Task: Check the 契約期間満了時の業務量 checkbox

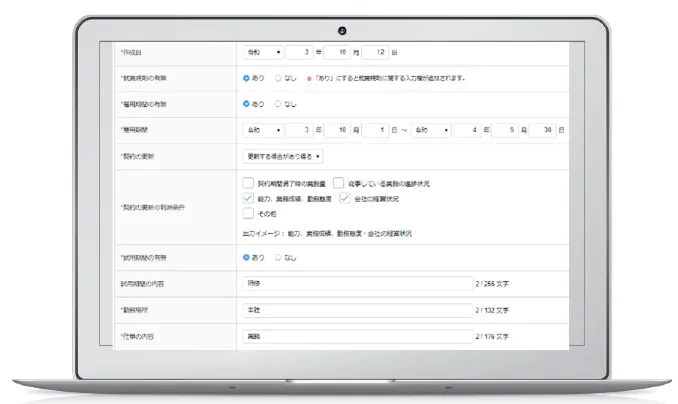Action: pyautogui.click(x=249, y=184)
